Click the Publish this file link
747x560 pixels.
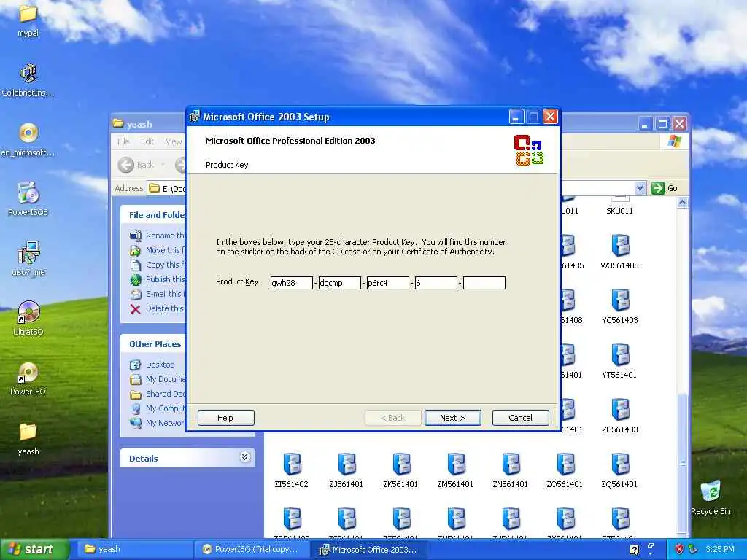pyautogui.click(x=166, y=279)
